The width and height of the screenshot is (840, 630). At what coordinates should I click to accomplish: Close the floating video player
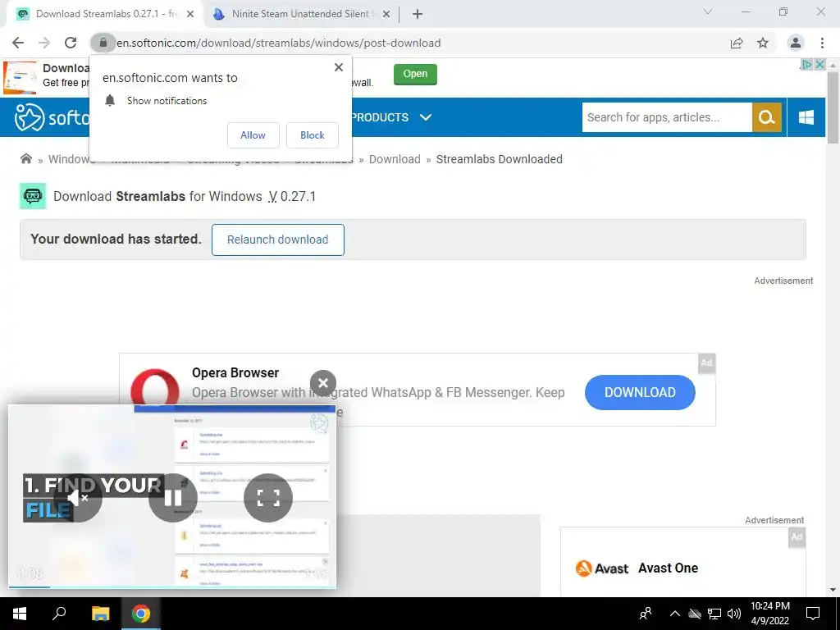[x=323, y=383]
